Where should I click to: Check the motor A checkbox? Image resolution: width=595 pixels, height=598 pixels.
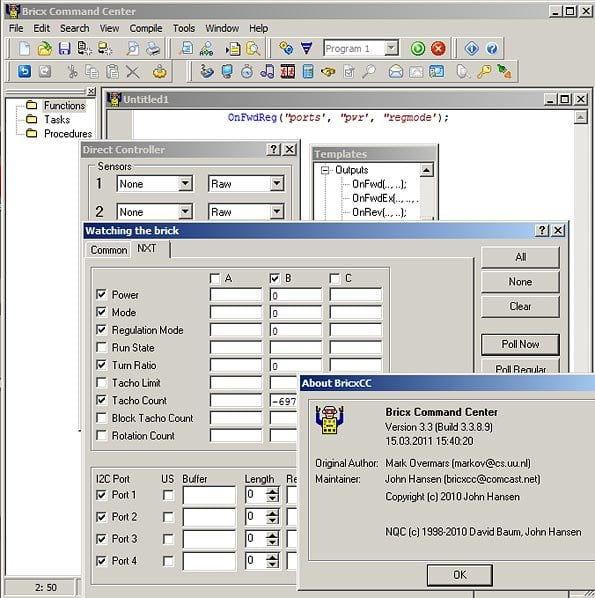pyautogui.click(x=215, y=278)
